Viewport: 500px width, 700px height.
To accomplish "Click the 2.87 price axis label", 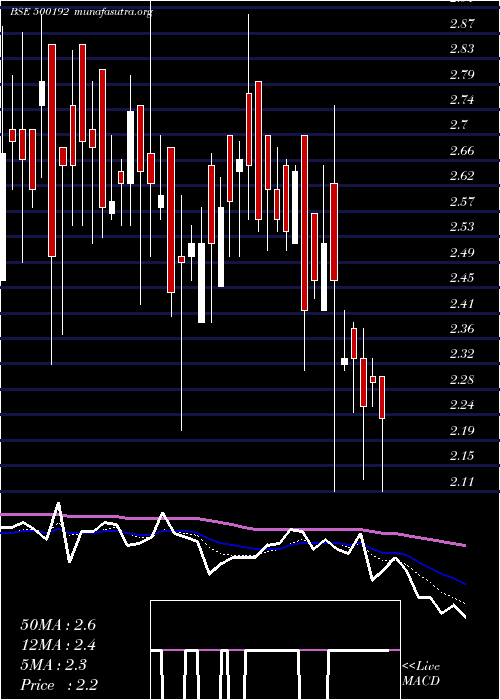I will pos(462,24).
